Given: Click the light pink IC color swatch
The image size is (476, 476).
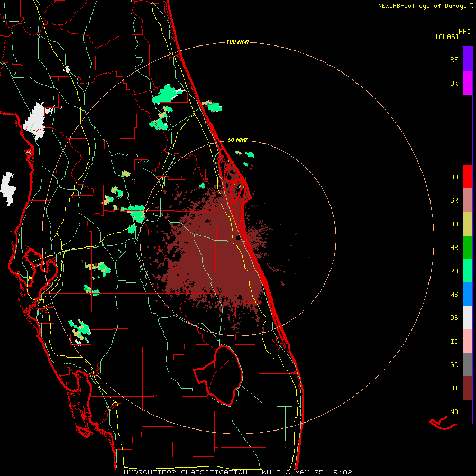Looking at the screenshot, I should click(467, 341).
